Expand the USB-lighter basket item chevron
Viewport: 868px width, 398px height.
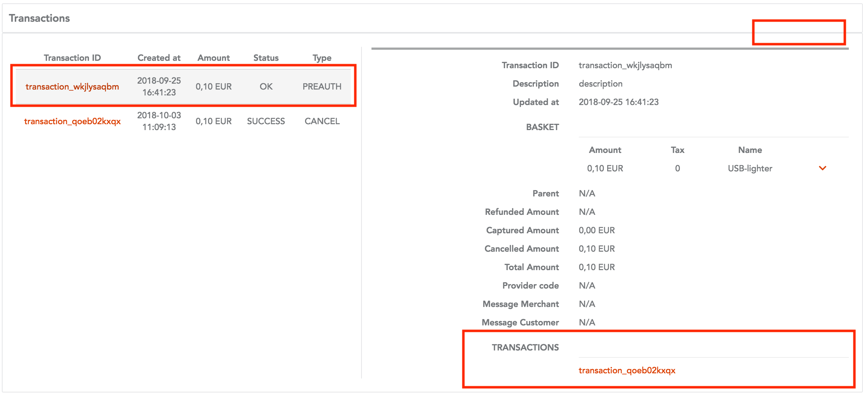(x=822, y=168)
